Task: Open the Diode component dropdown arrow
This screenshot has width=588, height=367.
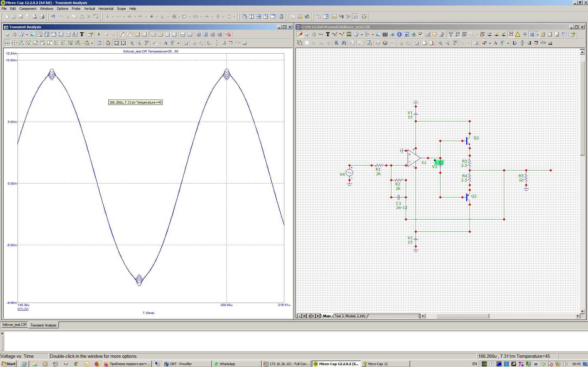Action: click(157, 17)
